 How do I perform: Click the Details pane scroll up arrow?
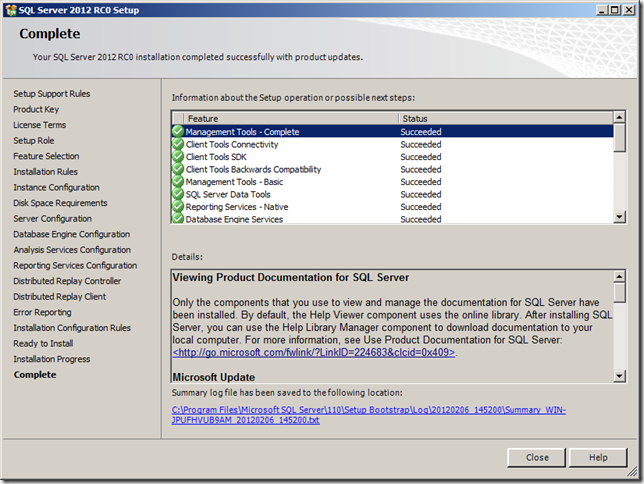[x=619, y=277]
